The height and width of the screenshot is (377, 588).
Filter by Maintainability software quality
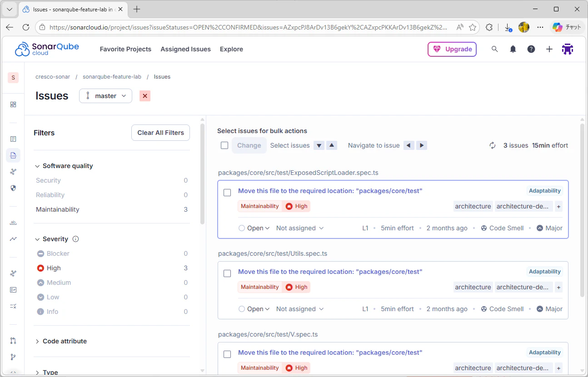[x=112, y=209]
